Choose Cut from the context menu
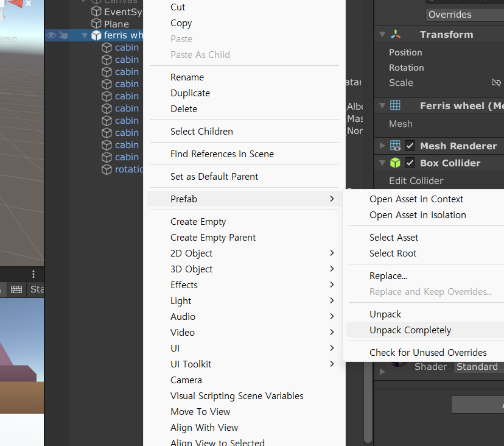504x446 pixels. tap(244, 7)
